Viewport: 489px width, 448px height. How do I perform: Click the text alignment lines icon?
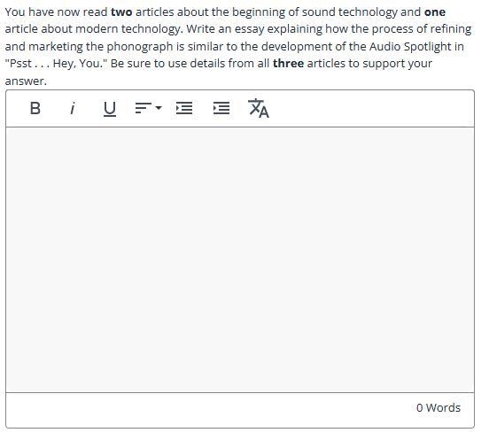tap(144, 108)
